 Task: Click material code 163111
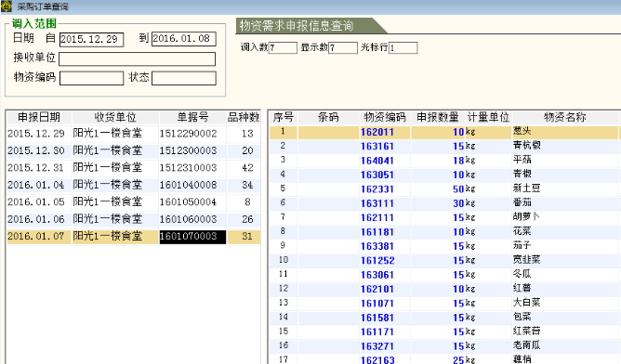[377, 203]
